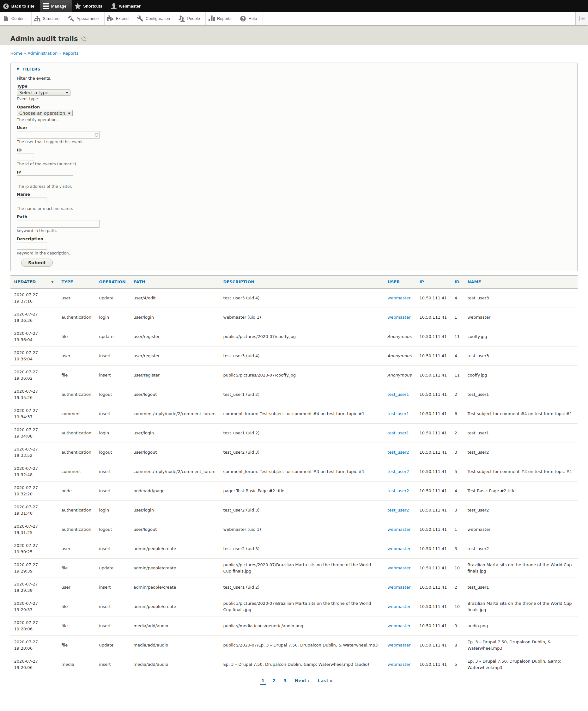Sort table by Updated column
This screenshot has height=711, width=588.
point(25,282)
